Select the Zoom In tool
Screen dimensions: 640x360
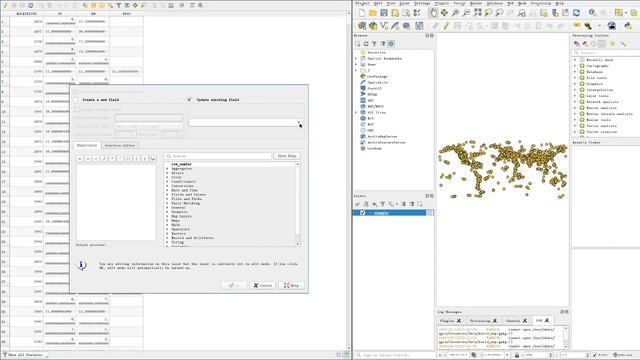456,13
